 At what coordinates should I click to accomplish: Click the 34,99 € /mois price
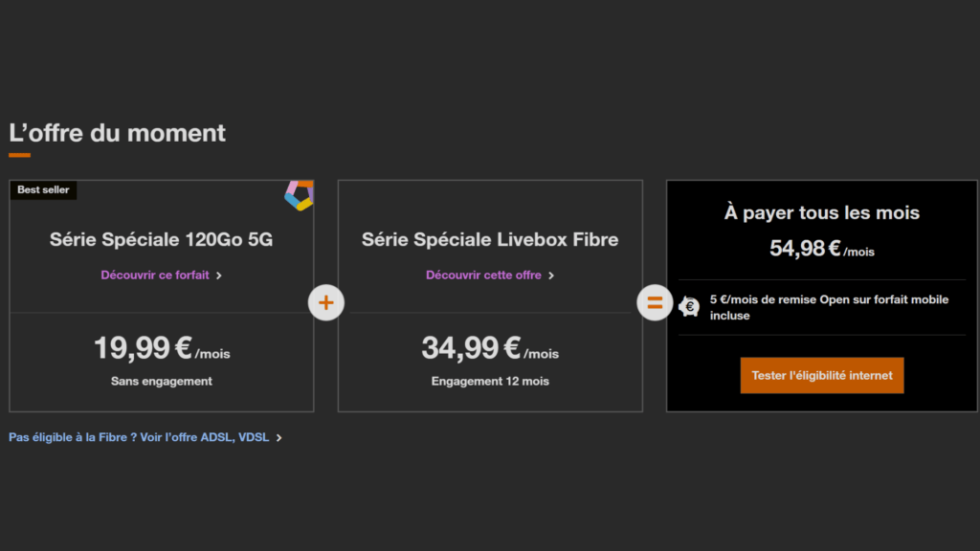tap(490, 348)
